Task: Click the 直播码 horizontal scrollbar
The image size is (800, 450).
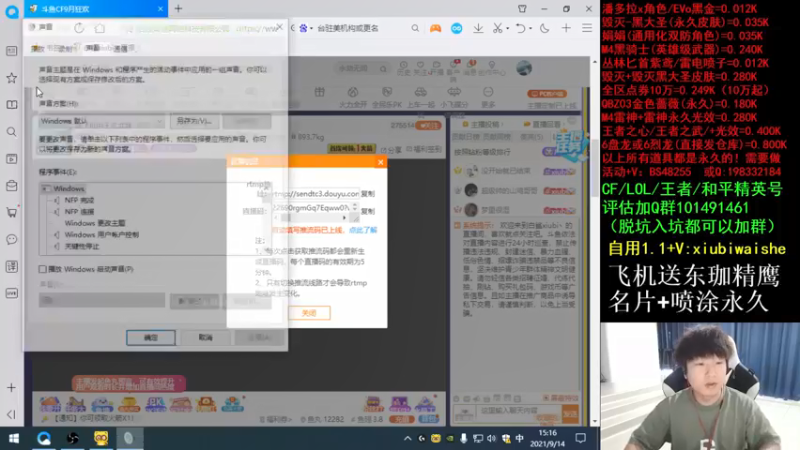Action: (x=310, y=218)
